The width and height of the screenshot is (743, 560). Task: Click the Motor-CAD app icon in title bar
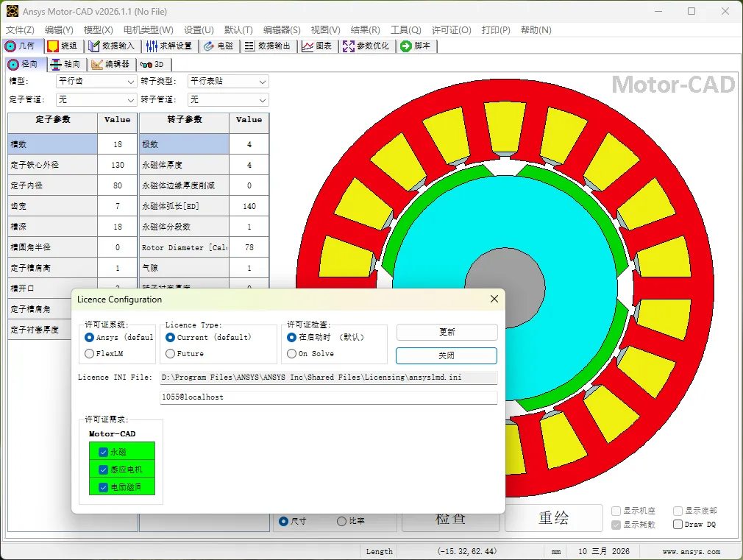[x=12, y=11]
